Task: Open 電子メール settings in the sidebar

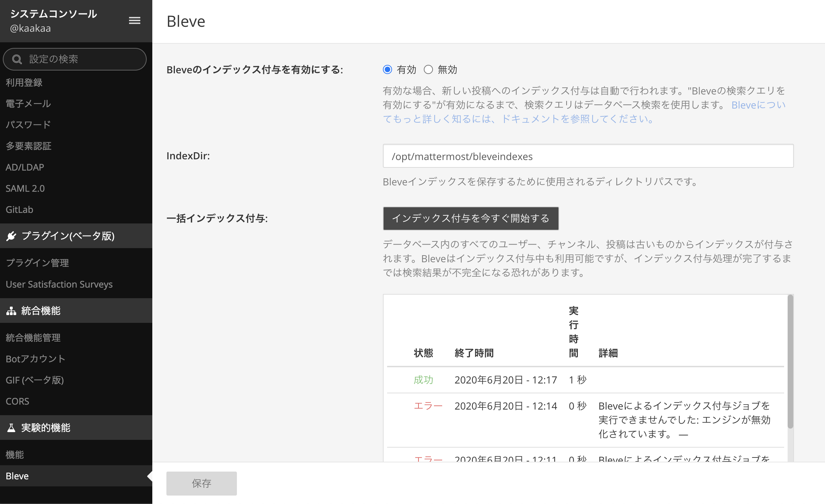Action: pos(28,104)
